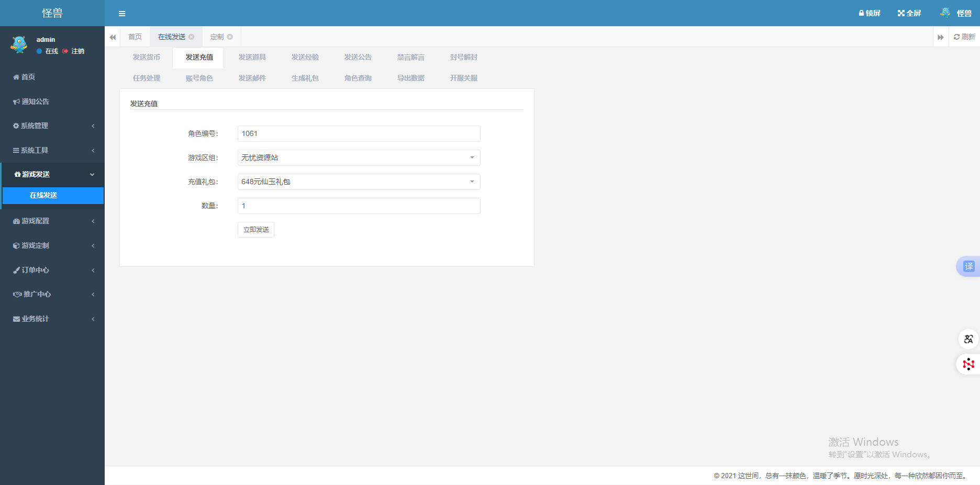Screen dimensions: 980x485
Task: Toggle the hamburger sidebar menu icon
Action: [122, 14]
